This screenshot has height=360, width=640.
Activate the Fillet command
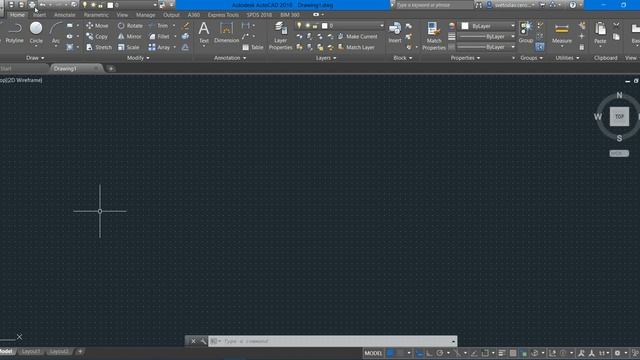point(159,36)
